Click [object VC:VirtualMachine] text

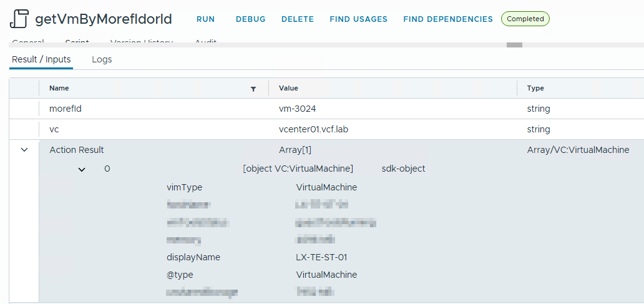click(298, 169)
